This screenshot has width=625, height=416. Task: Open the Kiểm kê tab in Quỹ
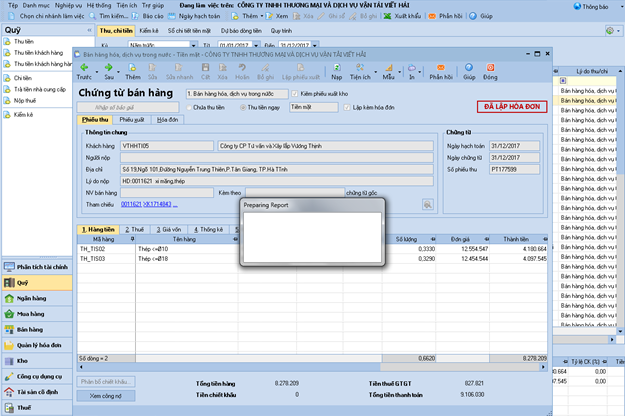click(149, 31)
